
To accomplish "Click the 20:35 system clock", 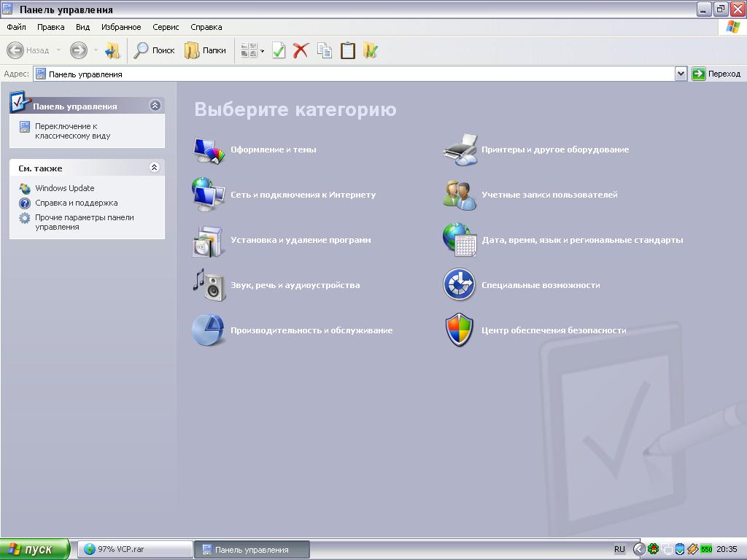I will point(727,549).
